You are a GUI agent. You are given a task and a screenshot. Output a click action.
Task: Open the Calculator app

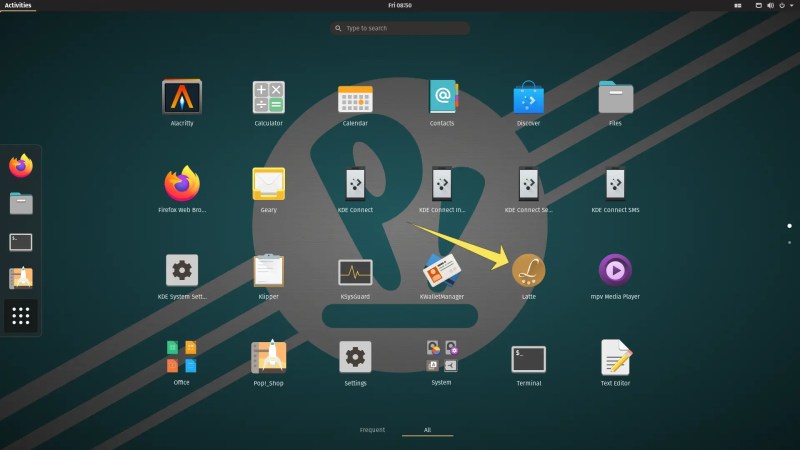(x=268, y=97)
